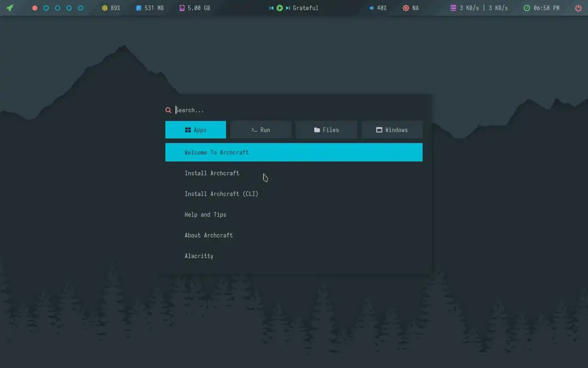
Task: Open the rocket launcher icon
Action: (x=10, y=8)
